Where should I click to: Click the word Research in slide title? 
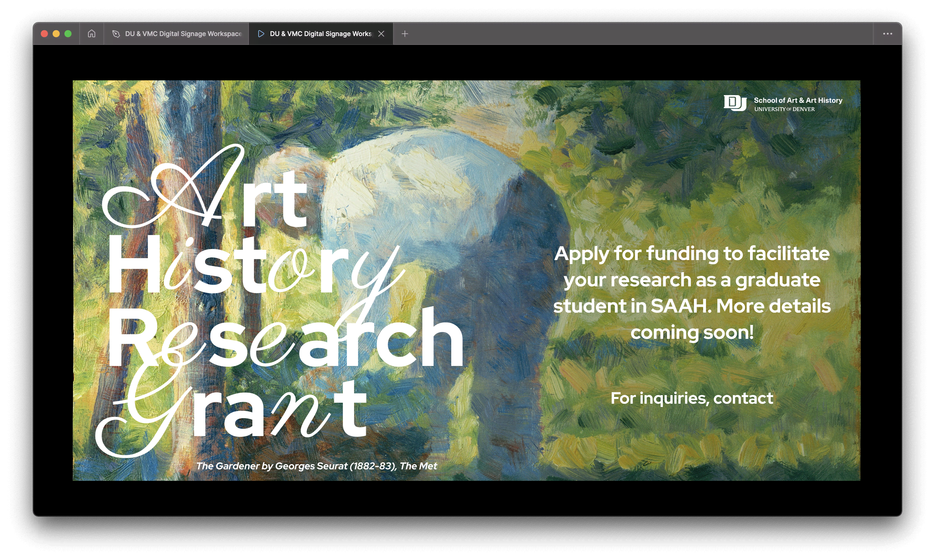(285, 337)
